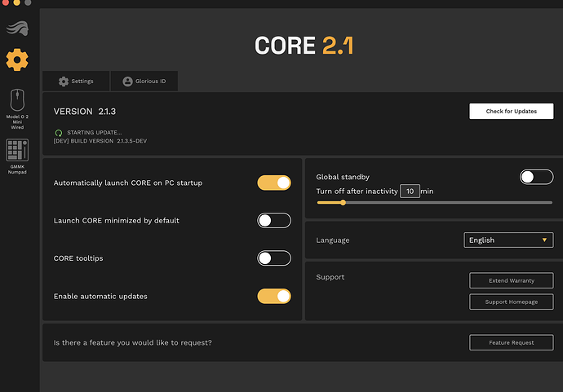Click the gear icon in Settings tab
Image resolution: width=563 pixels, height=392 pixels.
click(x=64, y=81)
